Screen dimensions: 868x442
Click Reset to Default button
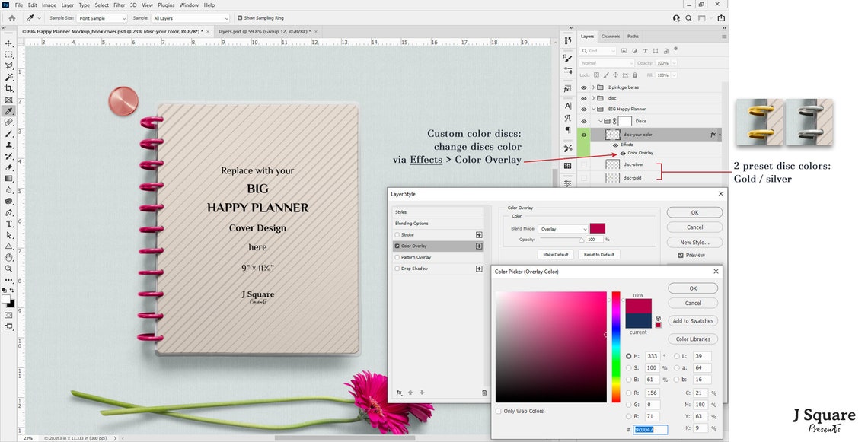[x=599, y=255]
